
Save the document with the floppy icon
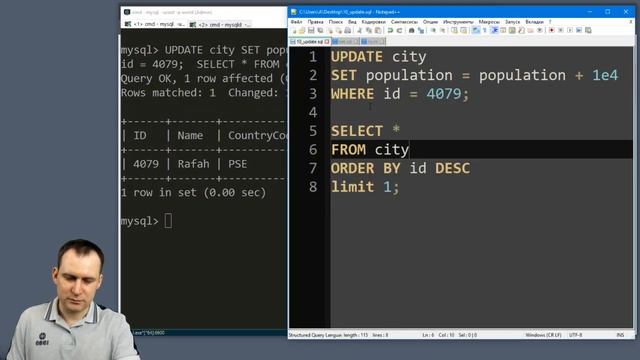click(x=311, y=30)
